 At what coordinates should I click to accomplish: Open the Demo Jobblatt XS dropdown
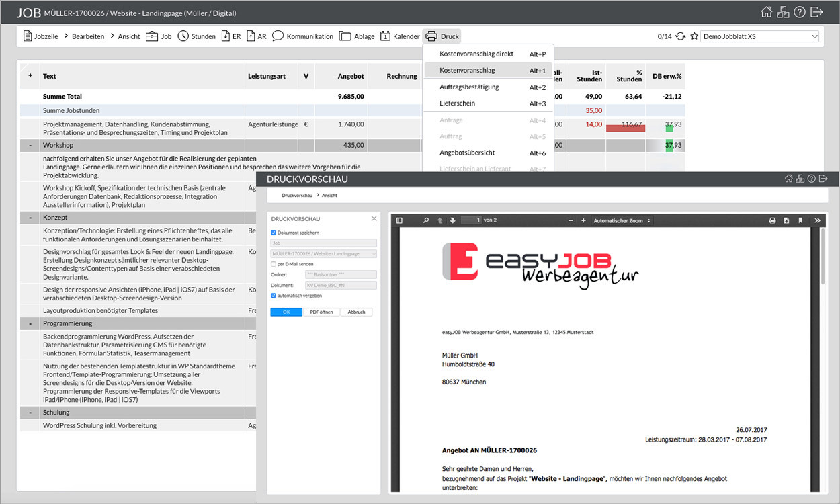[x=759, y=36]
